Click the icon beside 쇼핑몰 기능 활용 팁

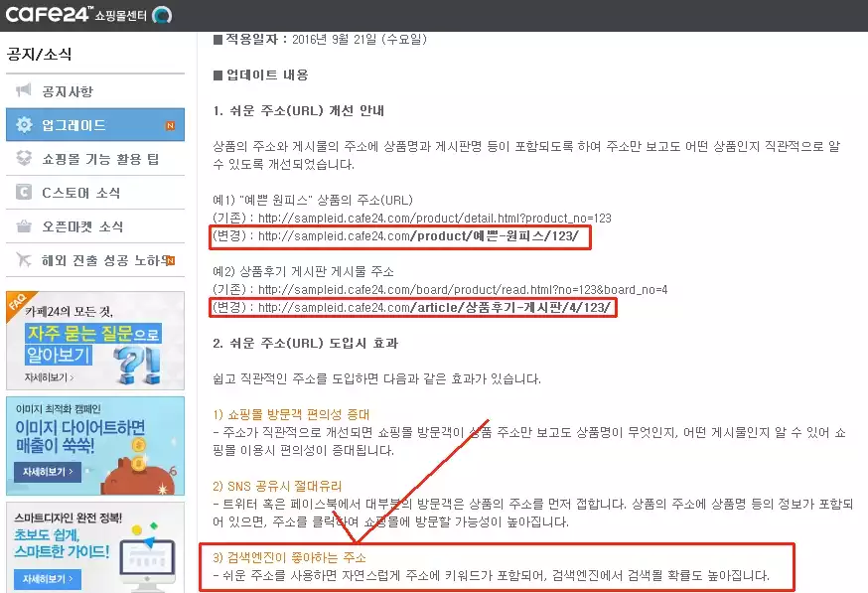pyautogui.click(x=24, y=158)
